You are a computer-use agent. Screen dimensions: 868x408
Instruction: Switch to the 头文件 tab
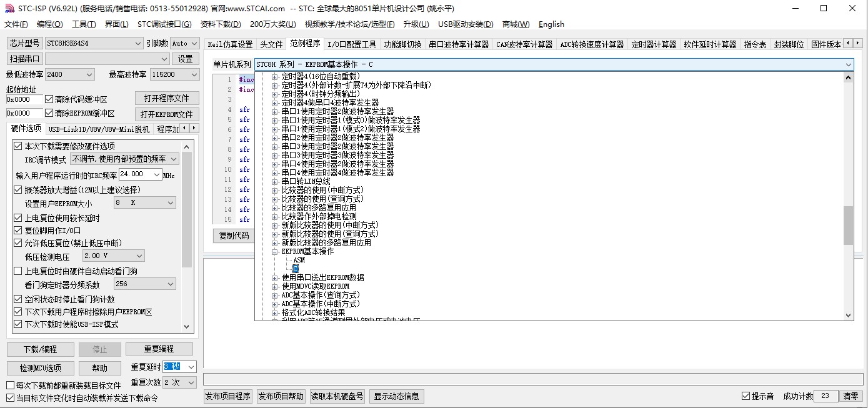click(x=271, y=44)
